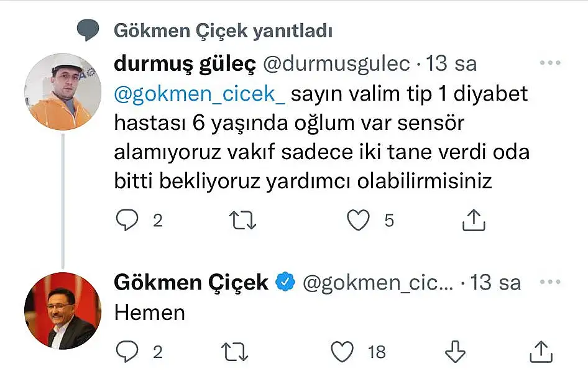Screen dimensions: 588x384
Task: Click the @gokmen_cicek_ mention link
Action: click(x=200, y=94)
